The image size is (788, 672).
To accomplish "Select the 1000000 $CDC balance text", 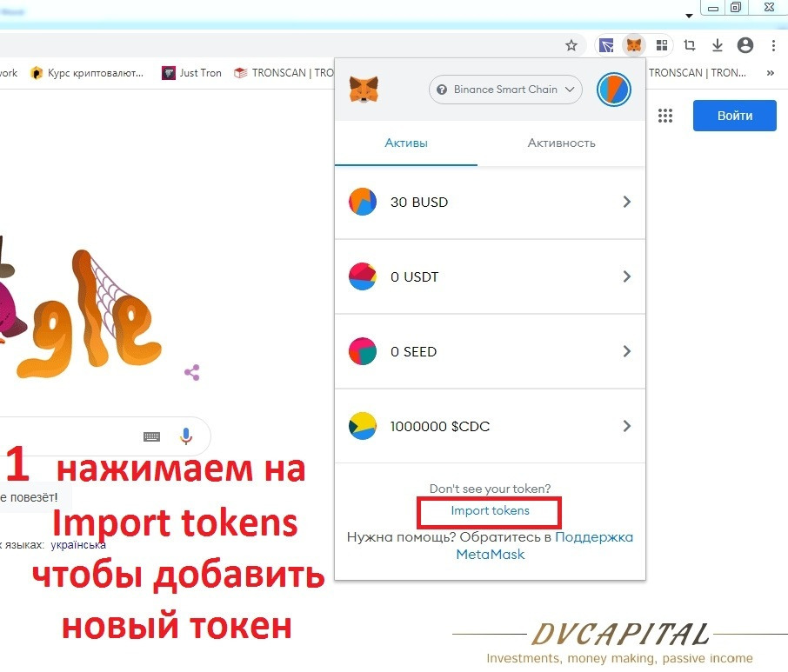I will 440,426.
